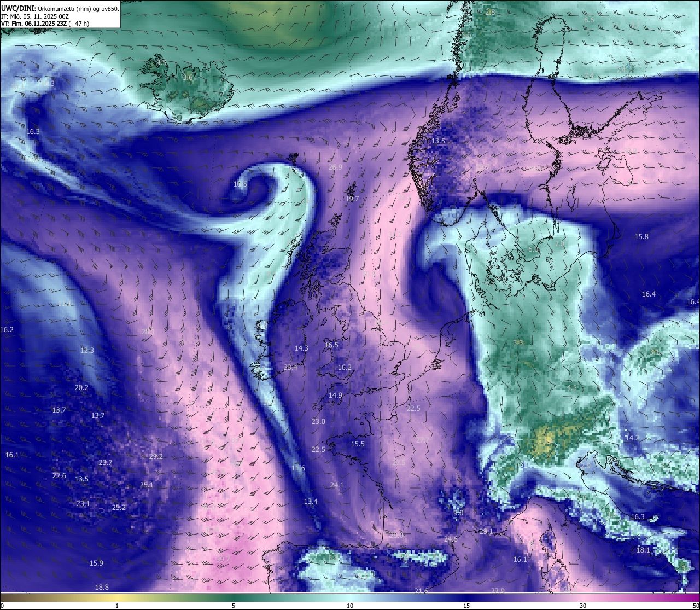Viewport: 700px width, 610px height.
Task: Click the 26.9 value north of Scotland
Action: (x=335, y=167)
